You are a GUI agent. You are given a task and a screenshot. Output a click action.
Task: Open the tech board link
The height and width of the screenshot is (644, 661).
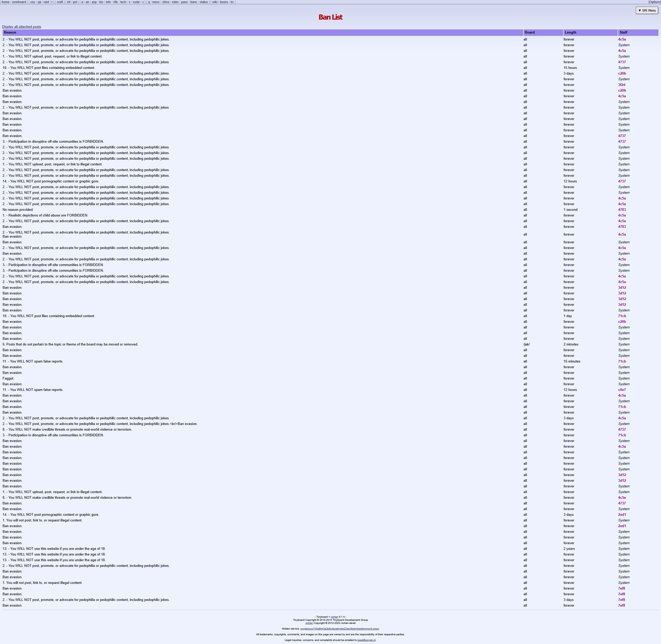[123, 2]
